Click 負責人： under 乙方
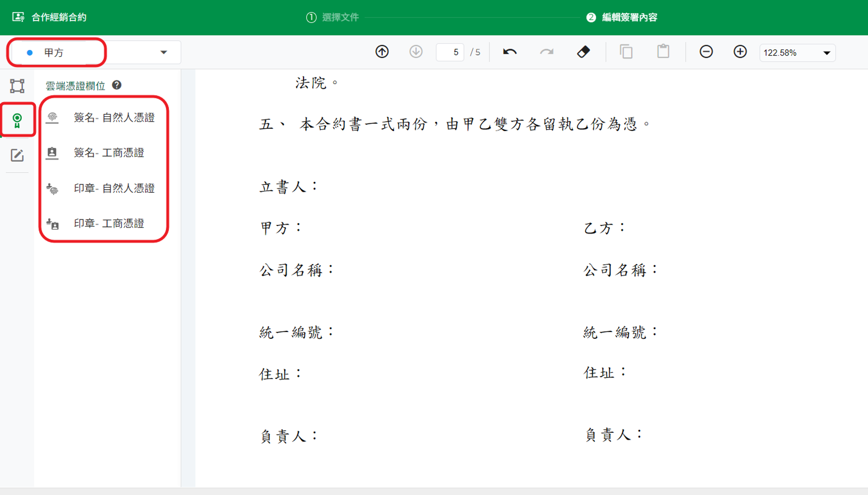868x495 pixels. [x=614, y=434]
